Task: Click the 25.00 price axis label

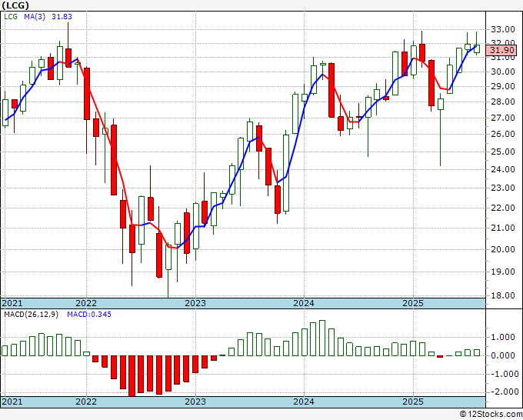Action: (x=503, y=152)
